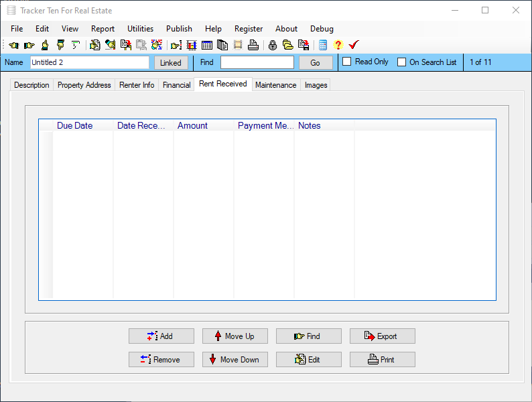This screenshot has width=532, height=402.
Task: Open the Help menu
Action: pos(213,29)
